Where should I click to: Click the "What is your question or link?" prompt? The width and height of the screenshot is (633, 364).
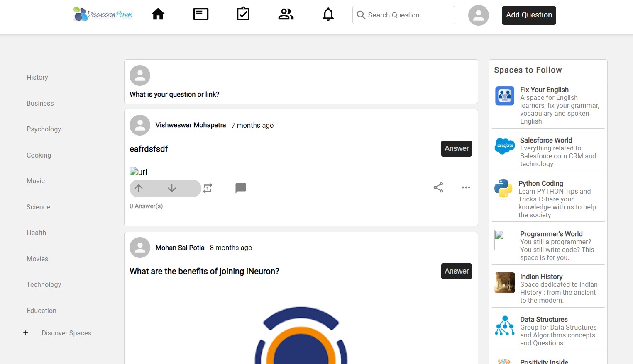(174, 94)
